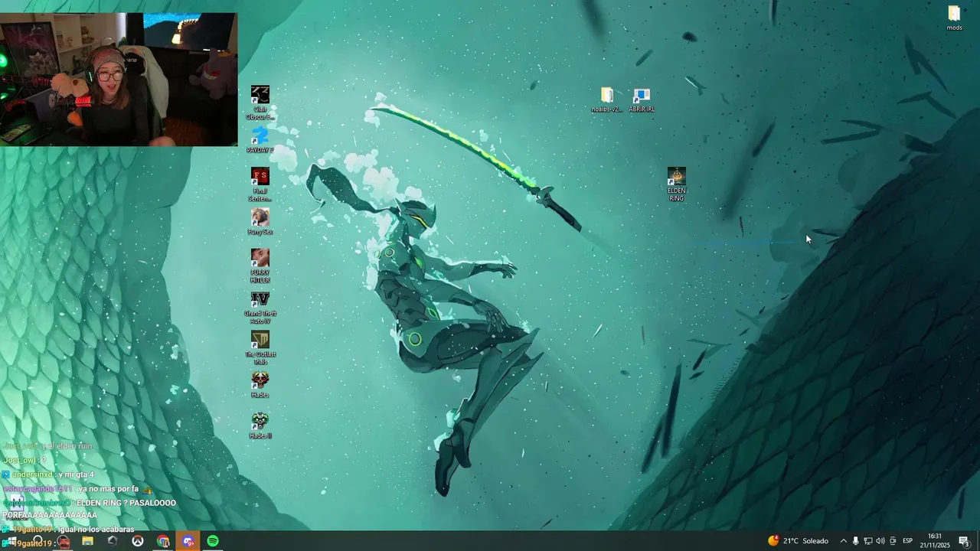Select the ABRIR.IRL desktop file
980x551 pixels.
pyautogui.click(x=642, y=100)
